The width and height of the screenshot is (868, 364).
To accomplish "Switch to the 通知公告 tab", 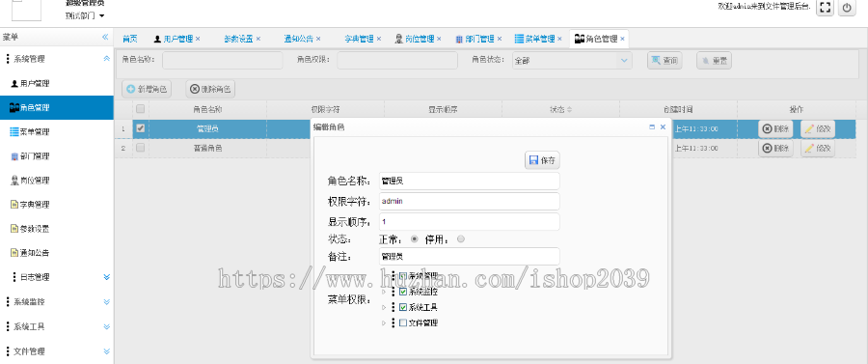I will click(299, 39).
